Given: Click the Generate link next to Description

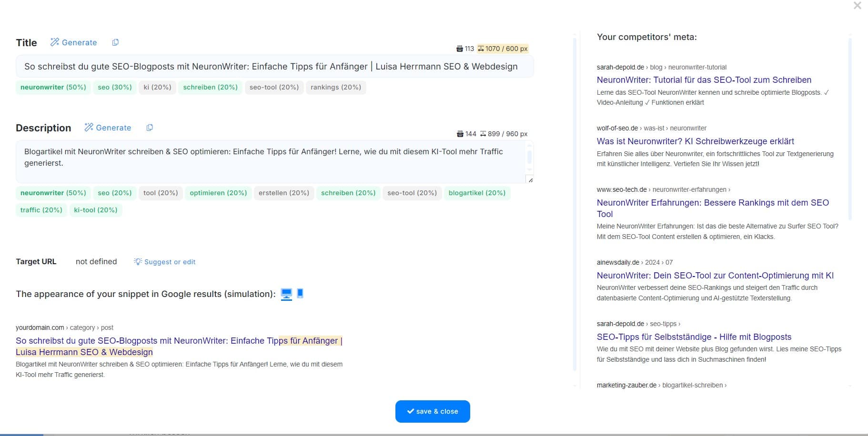Looking at the screenshot, I should click(x=108, y=128).
